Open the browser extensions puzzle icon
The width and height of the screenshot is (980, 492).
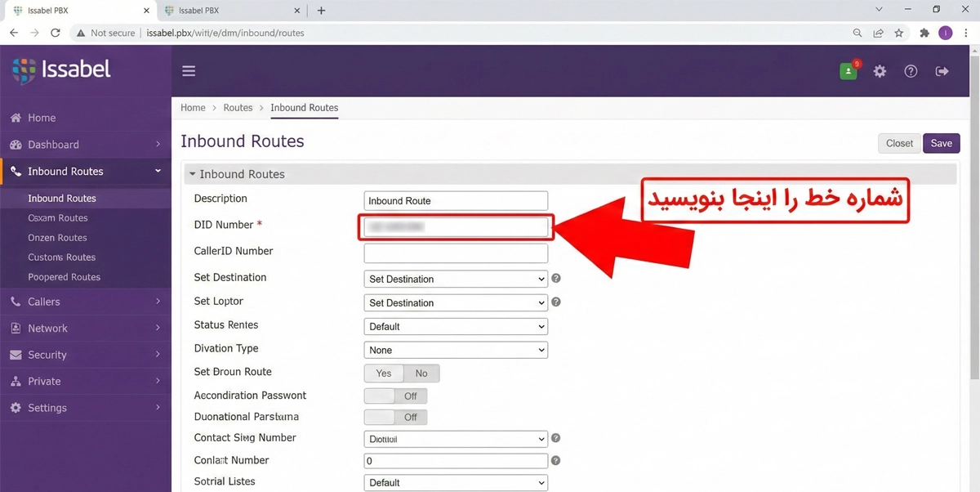[924, 33]
